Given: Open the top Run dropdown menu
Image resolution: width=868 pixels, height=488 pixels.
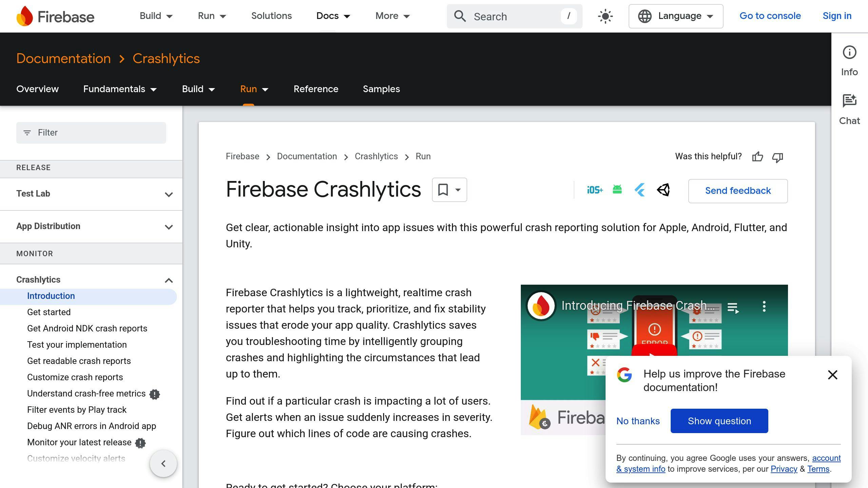Looking at the screenshot, I should coord(212,16).
